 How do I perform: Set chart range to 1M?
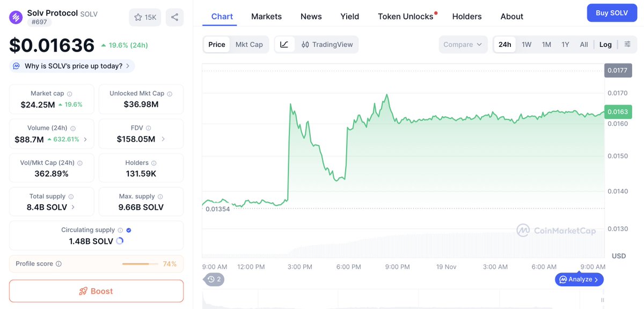pos(546,45)
